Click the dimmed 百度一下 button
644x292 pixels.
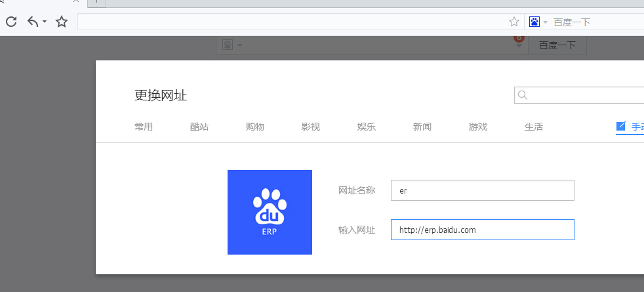click(557, 45)
